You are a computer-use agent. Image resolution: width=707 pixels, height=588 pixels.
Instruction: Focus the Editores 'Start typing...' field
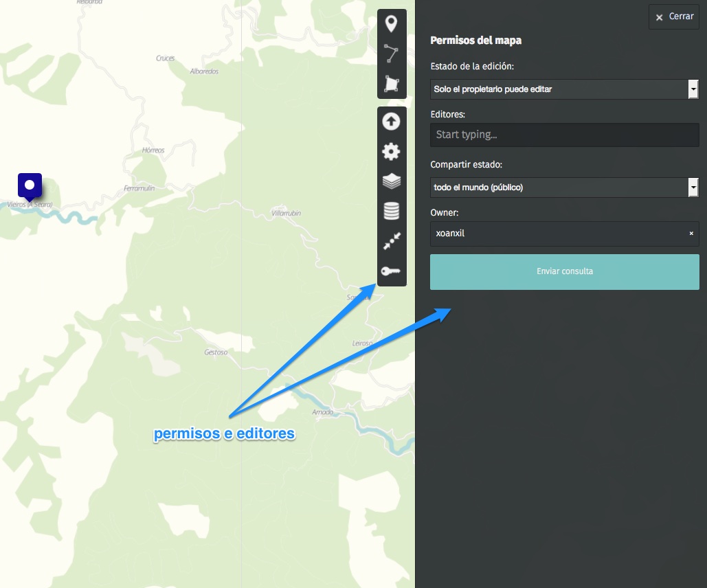[x=563, y=135]
